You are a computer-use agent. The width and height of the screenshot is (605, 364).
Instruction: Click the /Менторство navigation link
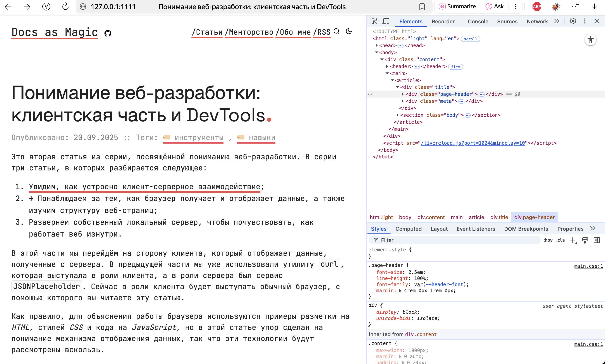[x=249, y=32]
